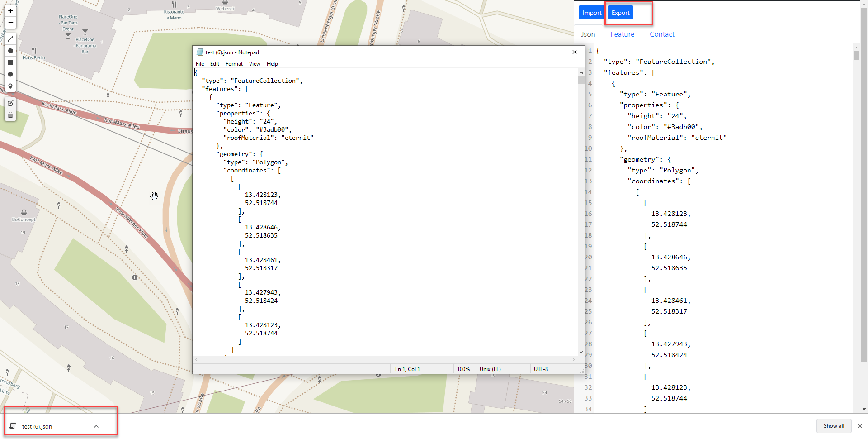Click the JSON panel scrollbar thumb
This screenshot has height=439, width=868.
pyautogui.click(x=857, y=56)
